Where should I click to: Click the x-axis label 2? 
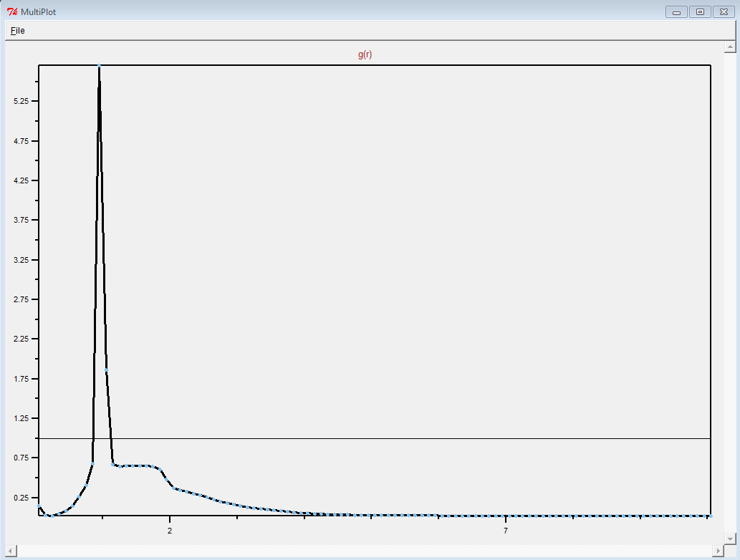pos(170,531)
